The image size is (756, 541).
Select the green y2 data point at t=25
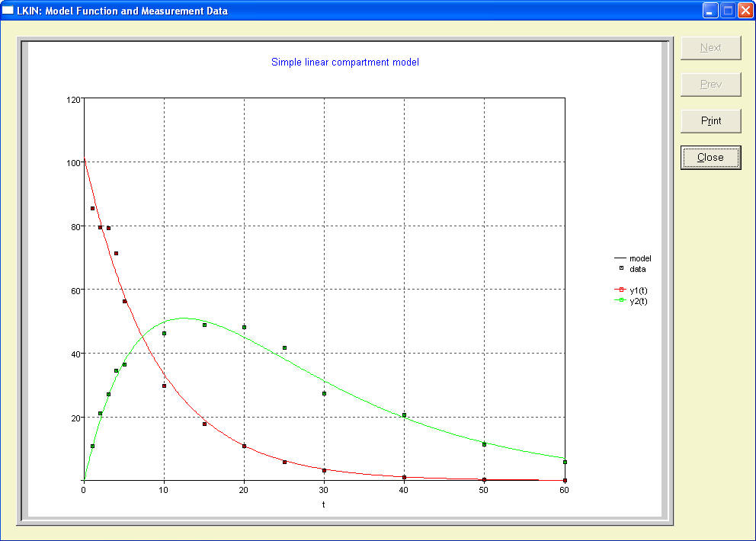pyautogui.click(x=284, y=347)
